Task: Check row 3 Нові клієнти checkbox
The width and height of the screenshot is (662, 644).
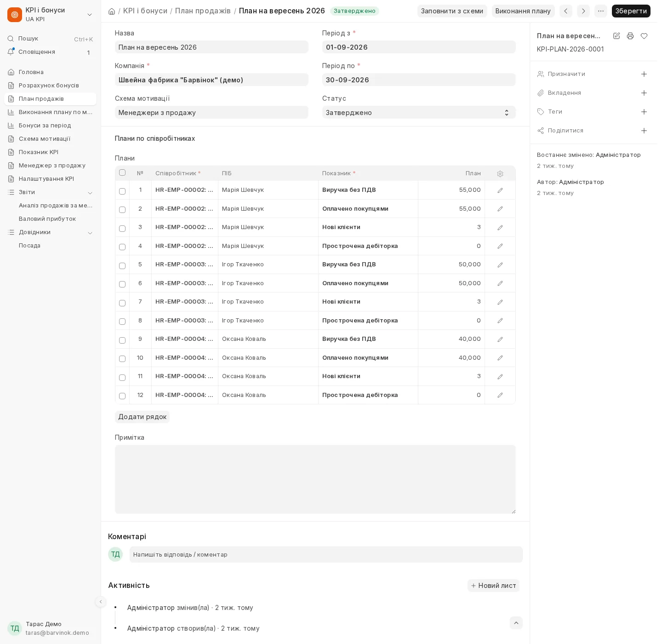Action: [122, 228]
